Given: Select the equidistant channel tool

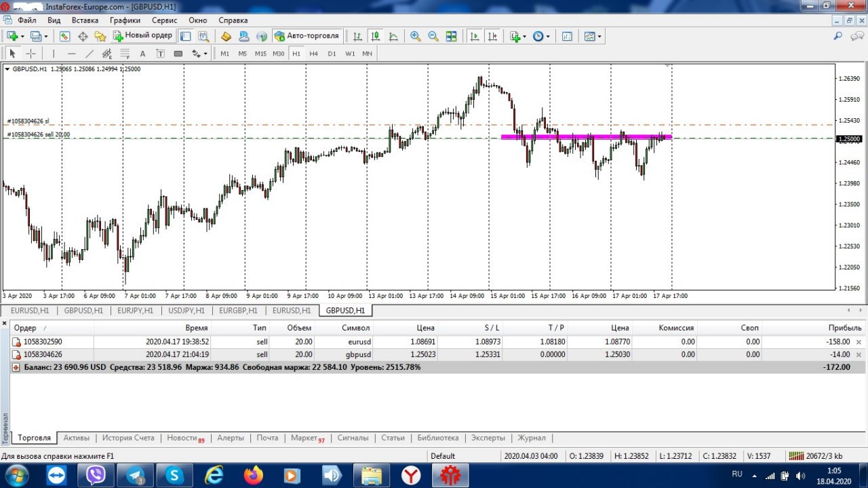Looking at the screenshot, I should (107, 54).
